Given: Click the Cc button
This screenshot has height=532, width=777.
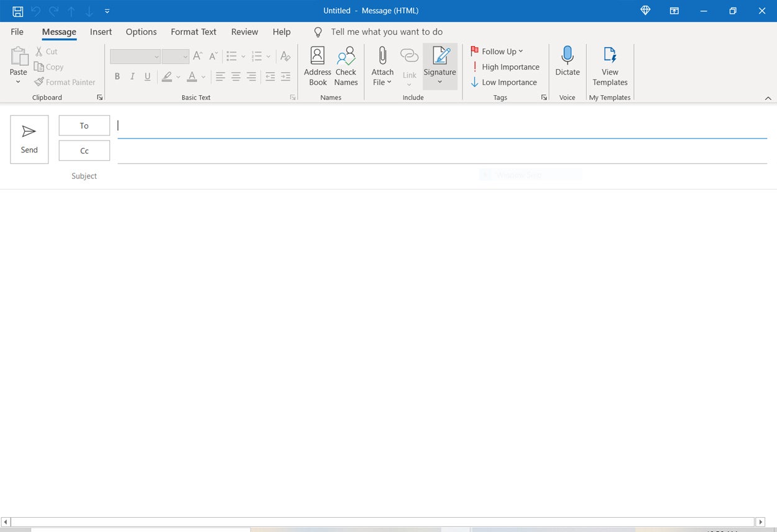Looking at the screenshot, I should pyautogui.click(x=85, y=151).
